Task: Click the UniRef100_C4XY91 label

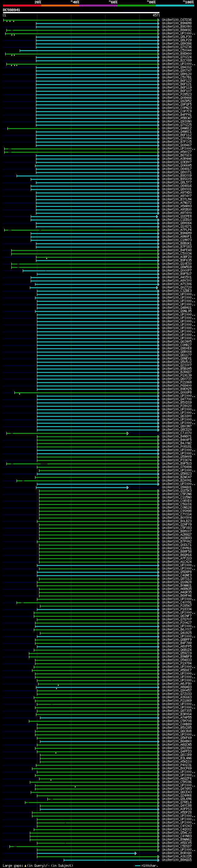Action: click(176, 603)
